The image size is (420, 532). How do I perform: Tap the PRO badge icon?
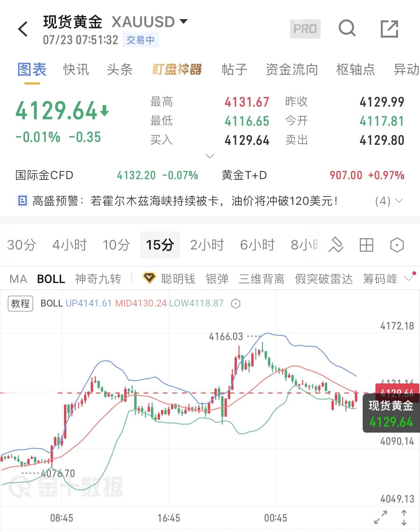tap(305, 29)
